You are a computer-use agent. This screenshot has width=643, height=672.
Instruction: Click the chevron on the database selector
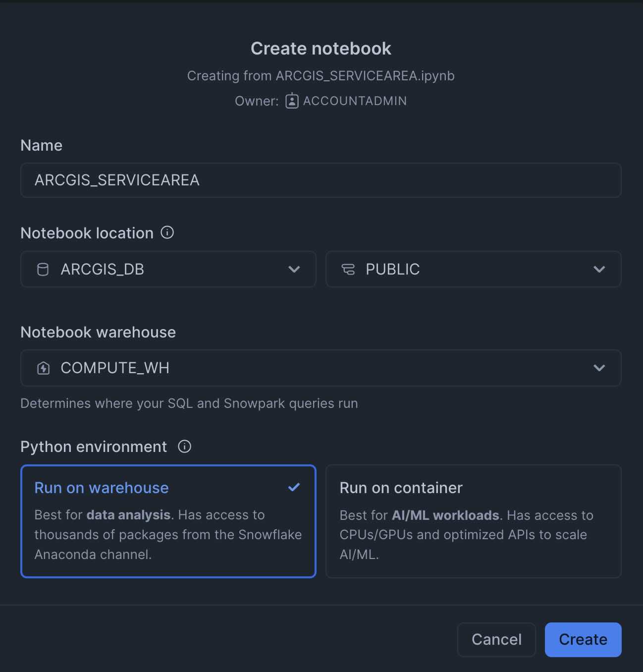pyautogui.click(x=294, y=269)
